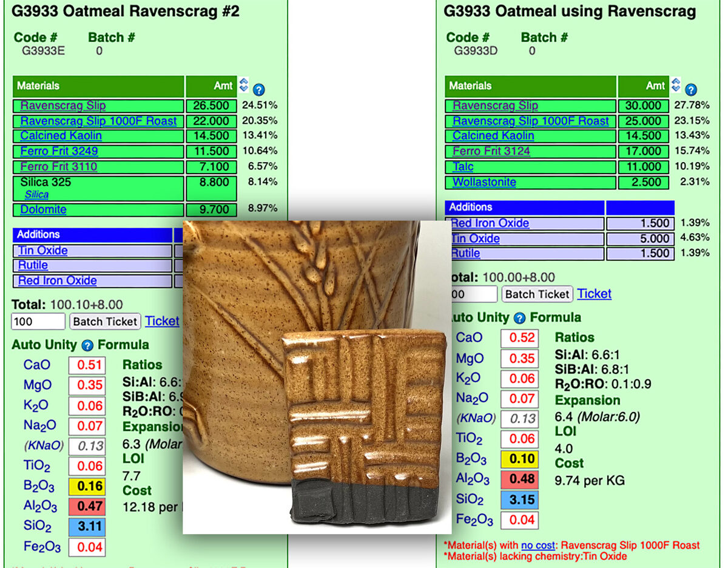This screenshot has height=568, width=728.
Task: Click Batch Ticket button in left recipe
Action: 105,322
